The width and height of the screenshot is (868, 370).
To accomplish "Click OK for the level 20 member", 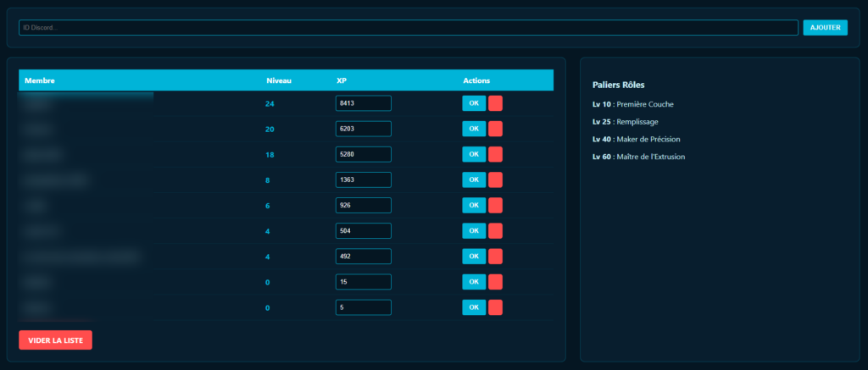I will (x=473, y=129).
